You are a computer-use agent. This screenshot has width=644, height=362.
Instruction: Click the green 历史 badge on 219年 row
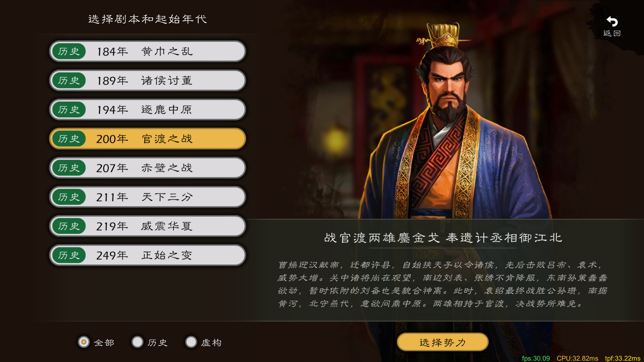[x=69, y=226]
